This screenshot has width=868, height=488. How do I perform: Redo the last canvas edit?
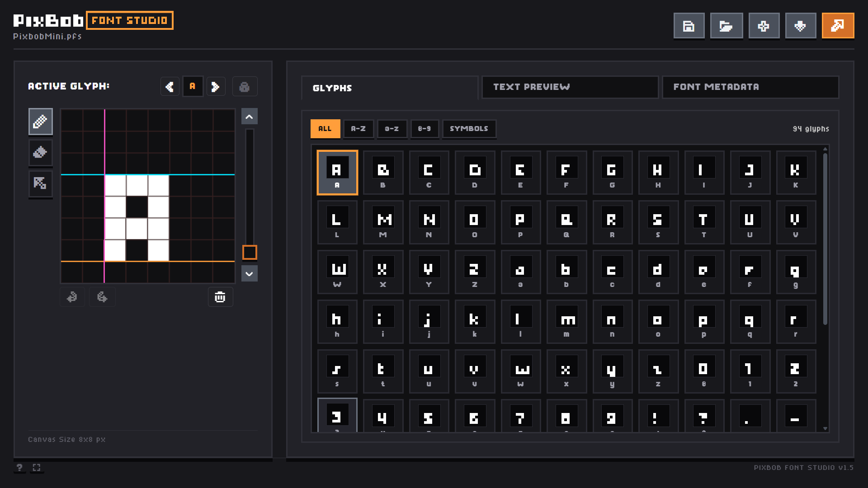[x=102, y=297]
